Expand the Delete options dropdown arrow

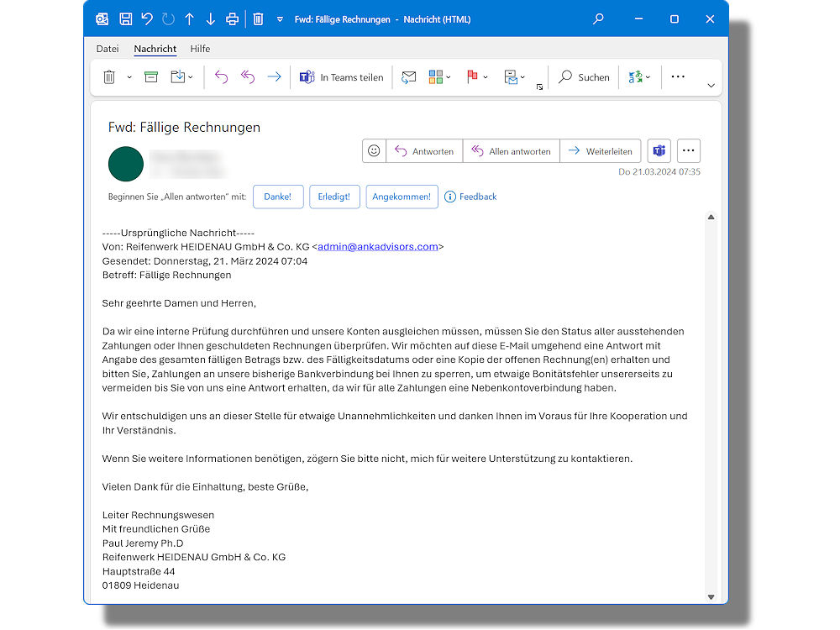pos(129,77)
